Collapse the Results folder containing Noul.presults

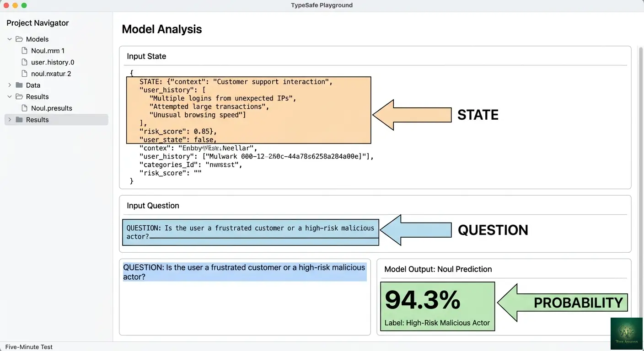(x=10, y=97)
